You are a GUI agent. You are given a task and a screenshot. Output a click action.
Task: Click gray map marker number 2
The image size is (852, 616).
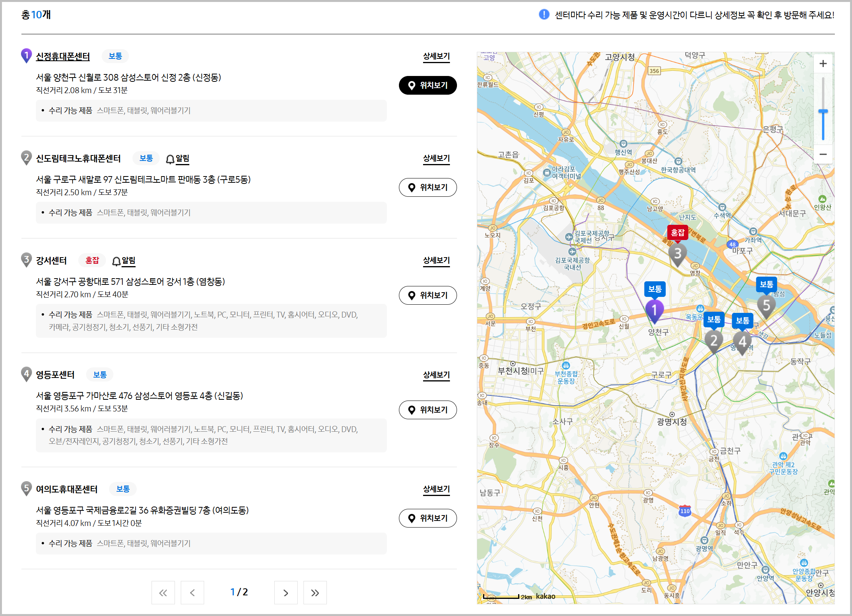pyautogui.click(x=713, y=341)
